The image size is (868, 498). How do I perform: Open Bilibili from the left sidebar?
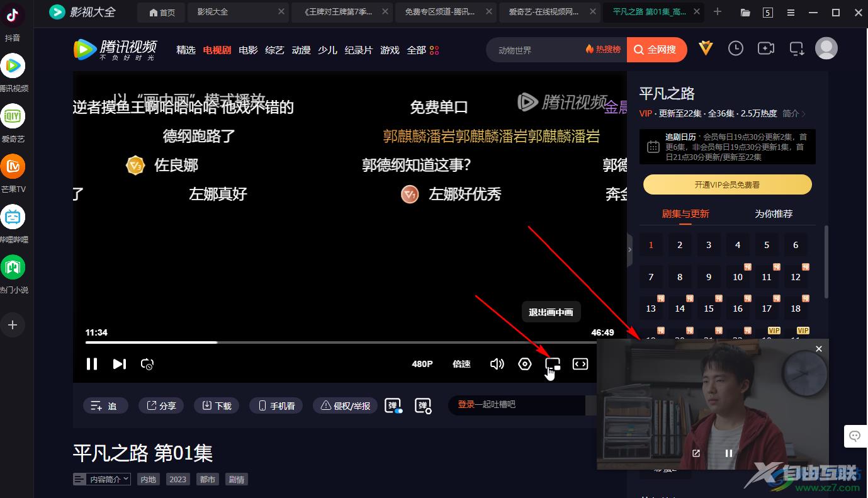pos(13,217)
